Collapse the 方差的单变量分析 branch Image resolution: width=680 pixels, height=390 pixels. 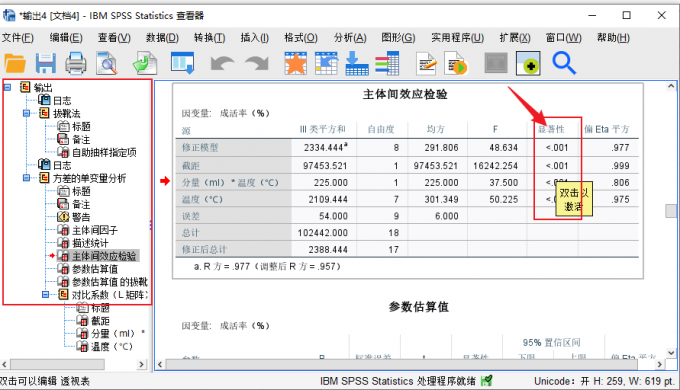tap(26, 178)
